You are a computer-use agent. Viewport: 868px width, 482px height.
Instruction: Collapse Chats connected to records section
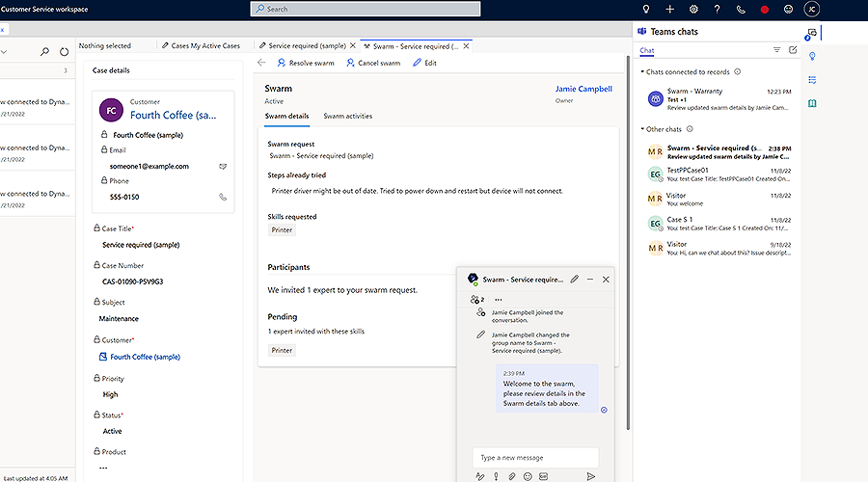coord(642,71)
